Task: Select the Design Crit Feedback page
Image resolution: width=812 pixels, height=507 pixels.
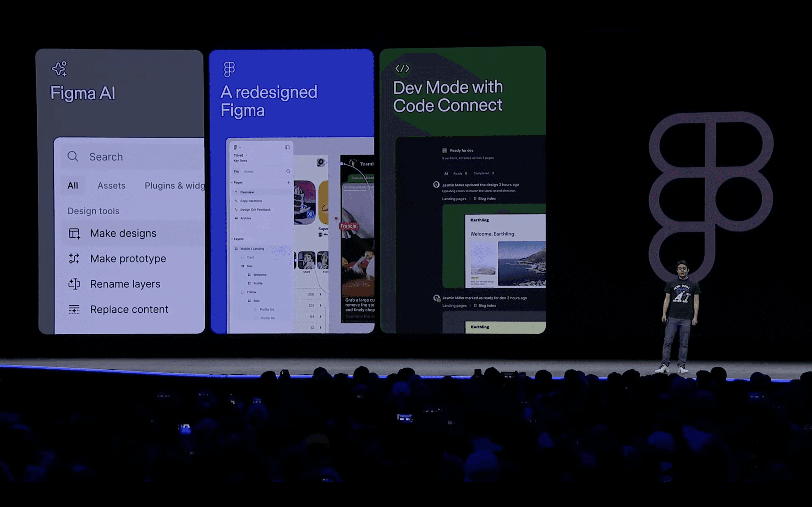Action: 255,210
